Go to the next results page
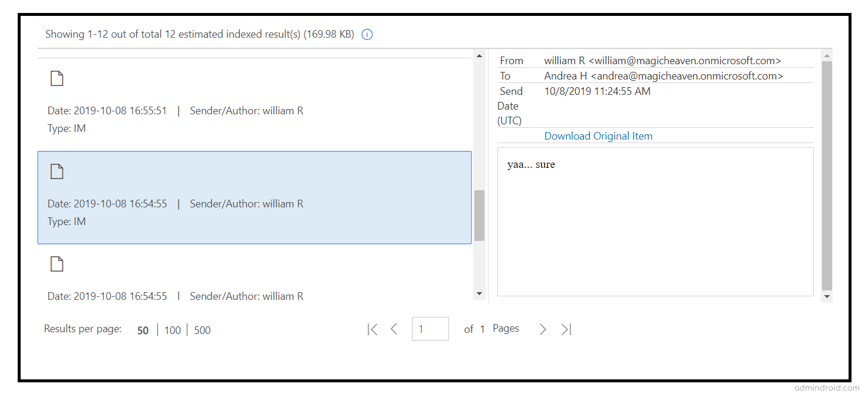 (x=542, y=329)
